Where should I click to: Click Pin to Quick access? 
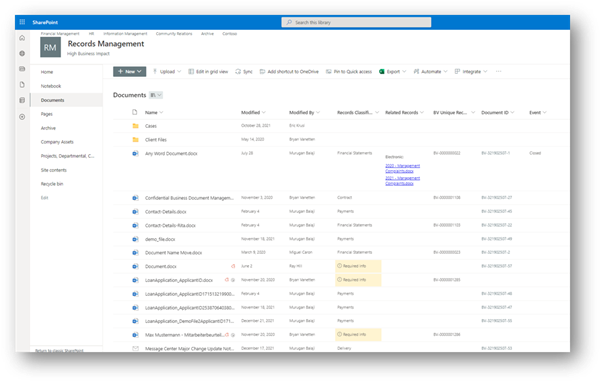click(349, 72)
